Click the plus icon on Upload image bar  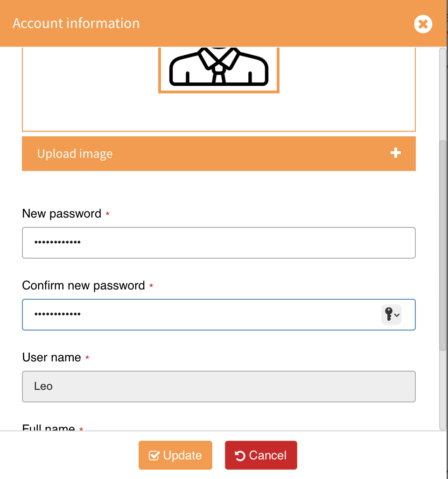click(396, 153)
